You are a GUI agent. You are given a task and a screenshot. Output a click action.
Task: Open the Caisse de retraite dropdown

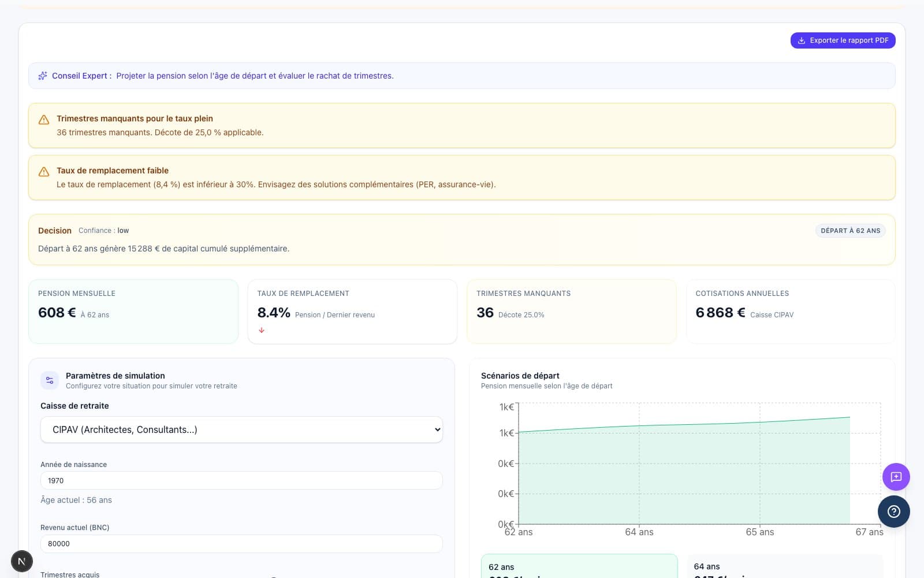(241, 429)
